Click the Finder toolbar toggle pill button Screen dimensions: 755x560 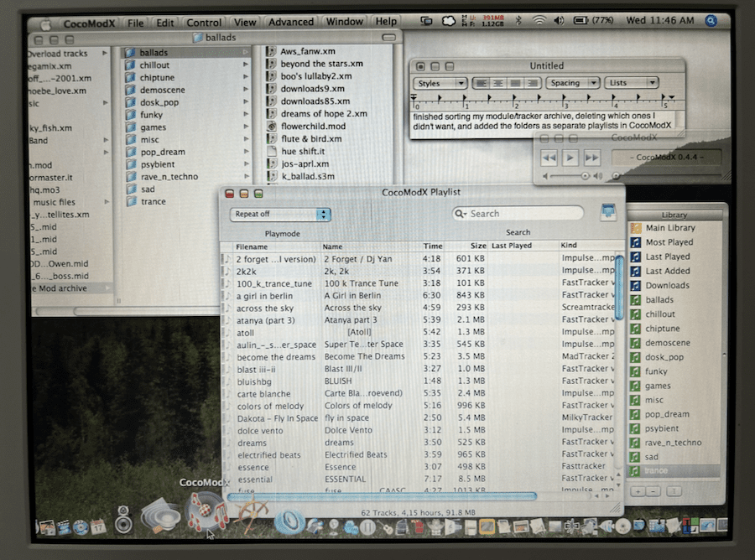pos(388,38)
